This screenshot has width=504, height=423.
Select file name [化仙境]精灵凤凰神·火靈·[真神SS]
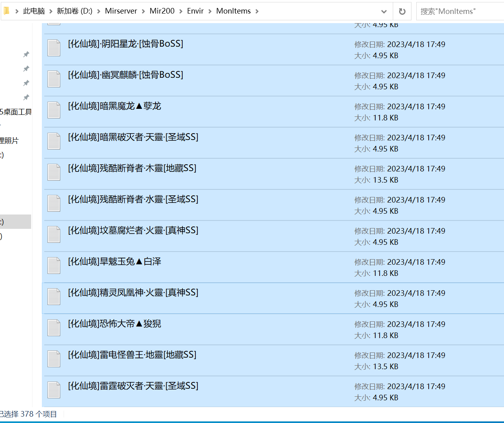[133, 293]
